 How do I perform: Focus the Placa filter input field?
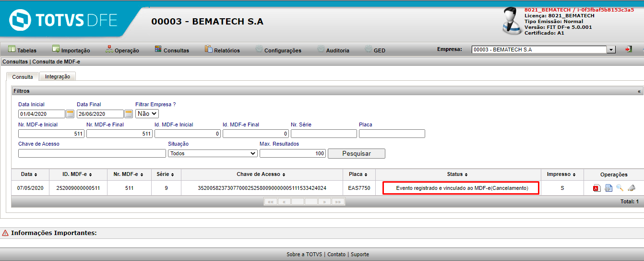point(392,134)
